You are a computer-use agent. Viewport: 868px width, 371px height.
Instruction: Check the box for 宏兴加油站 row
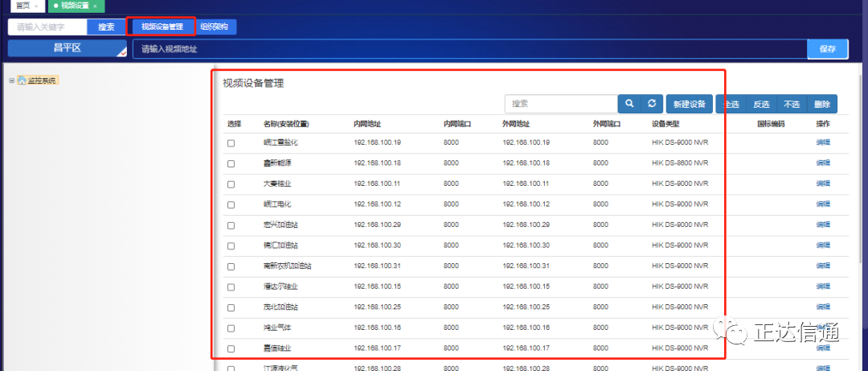pyautogui.click(x=231, y=225)
